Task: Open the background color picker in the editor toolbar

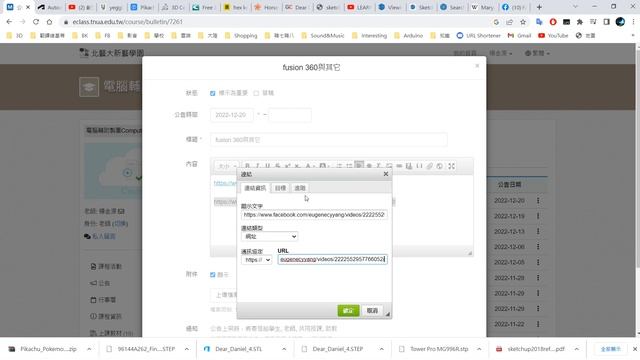Action: click(324, 166)
